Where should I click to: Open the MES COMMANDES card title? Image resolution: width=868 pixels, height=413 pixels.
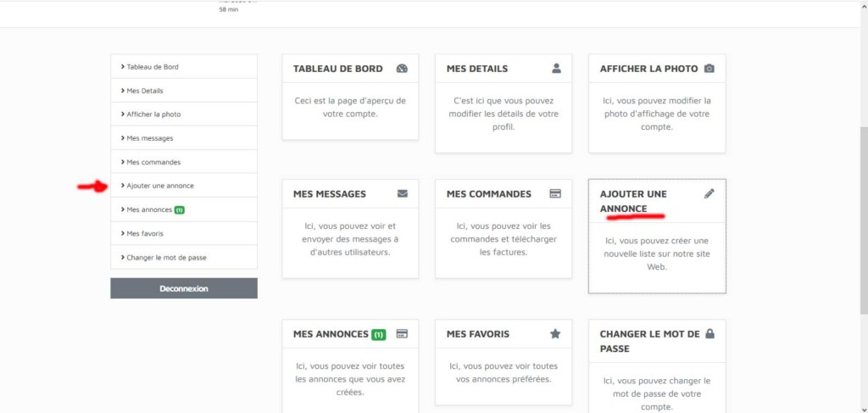(489, 193)
